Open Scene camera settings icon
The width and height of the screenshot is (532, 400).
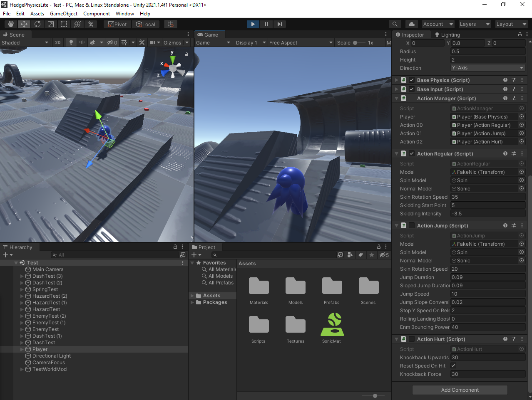152,42
